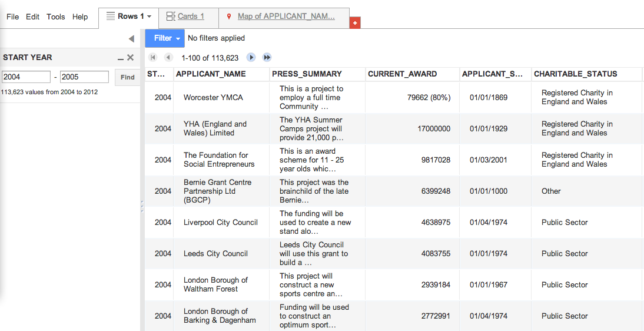Select YHA (England and Wales) Limited cell
Screen dimensions: 644x331
click(x=221, y=129)
